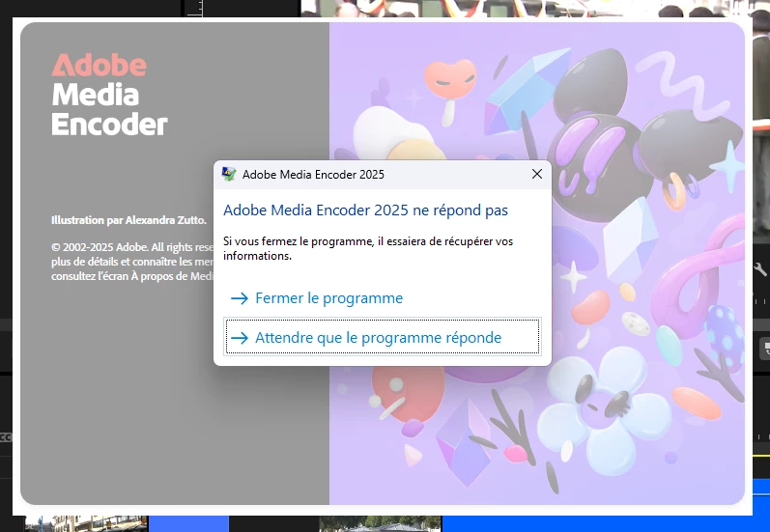Click the wrench icon behind the splash

point(760,268)
